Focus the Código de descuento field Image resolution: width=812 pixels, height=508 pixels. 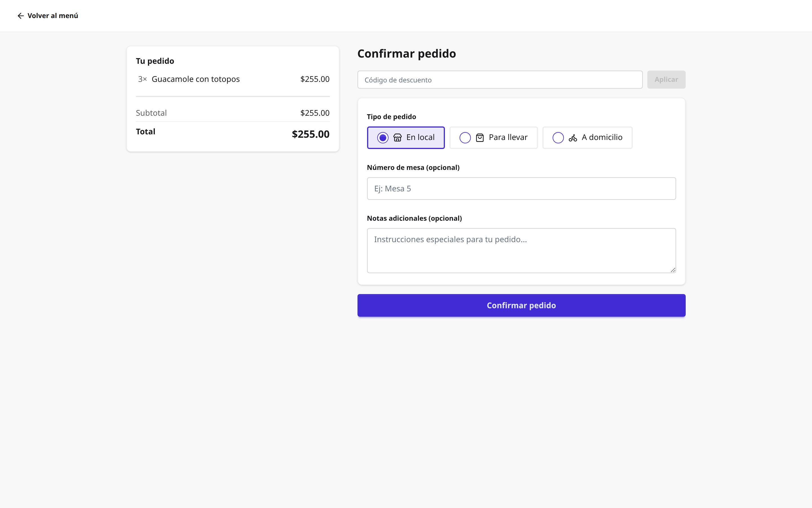point(500,80)
